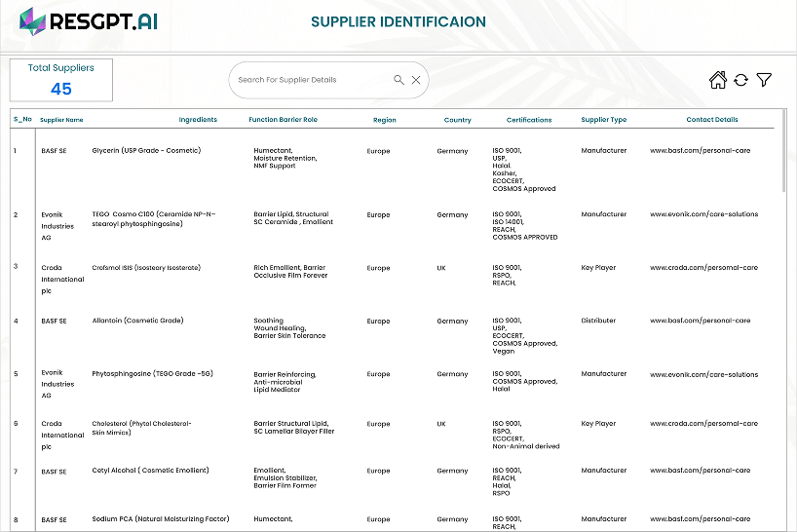This screenshot has width=797, height=532.
Task: Click Barrier Reinforcing, Anti-microbial cell
Action: pos(285,382)
